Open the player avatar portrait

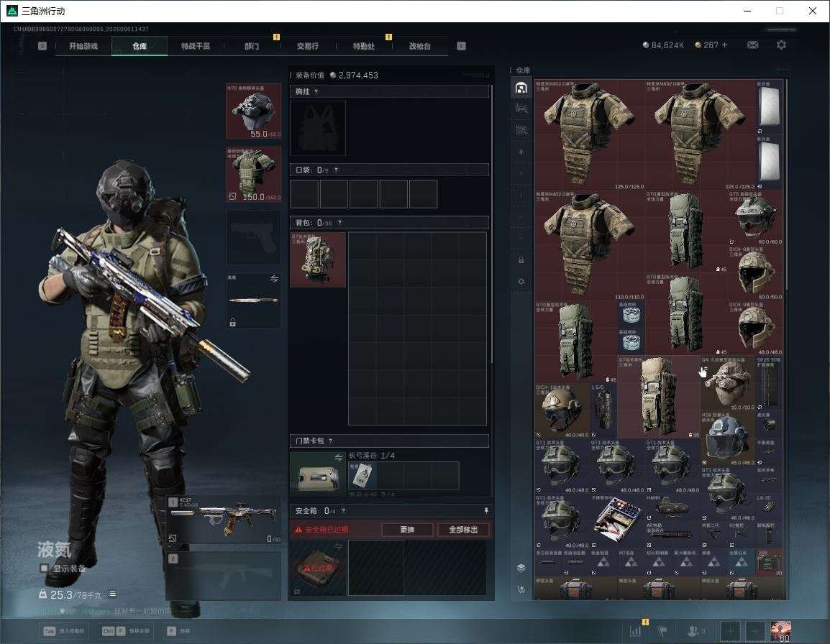(x=781, y=631)
